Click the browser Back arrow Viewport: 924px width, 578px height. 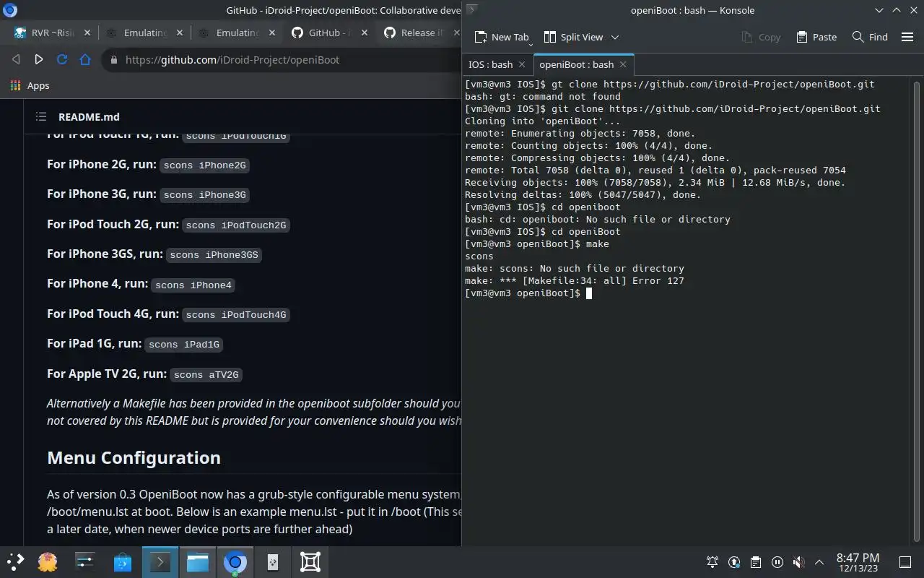pyautogui.click(x=17, y=60)
